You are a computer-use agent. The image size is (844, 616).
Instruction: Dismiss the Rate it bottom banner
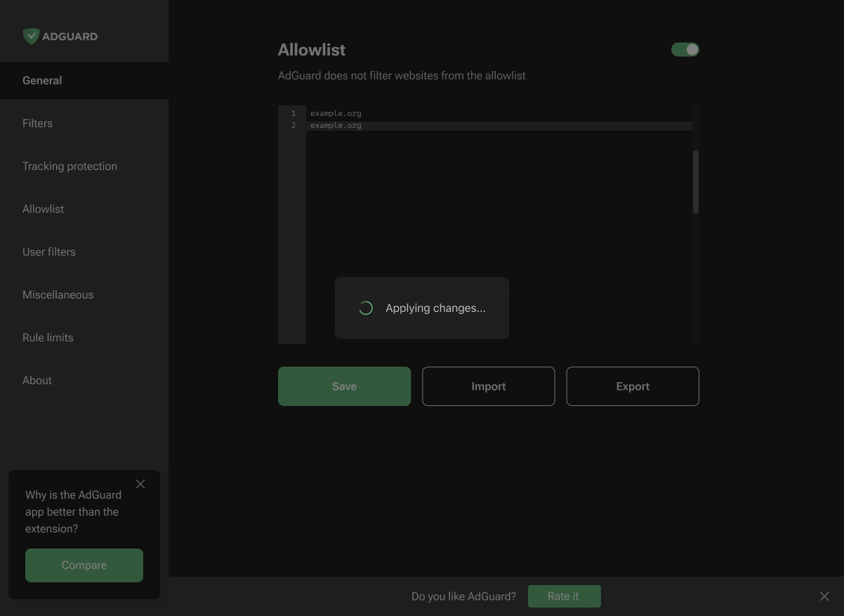[x=824, y=596]
